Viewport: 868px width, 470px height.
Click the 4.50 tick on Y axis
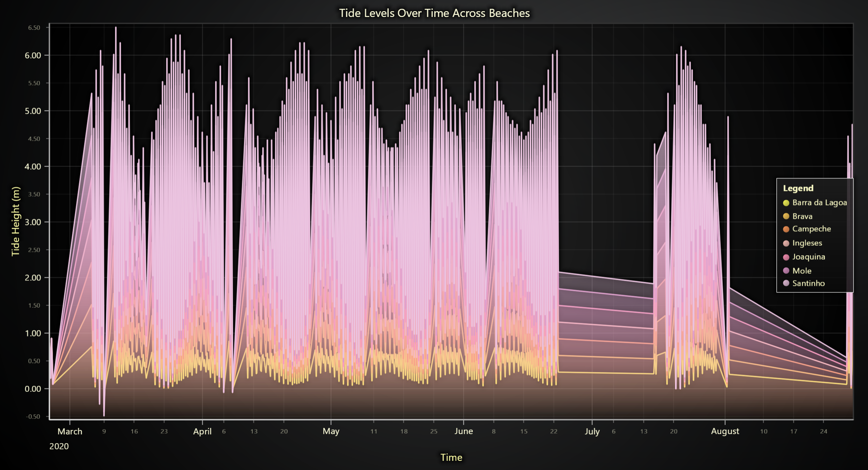[x=34, y=139]
